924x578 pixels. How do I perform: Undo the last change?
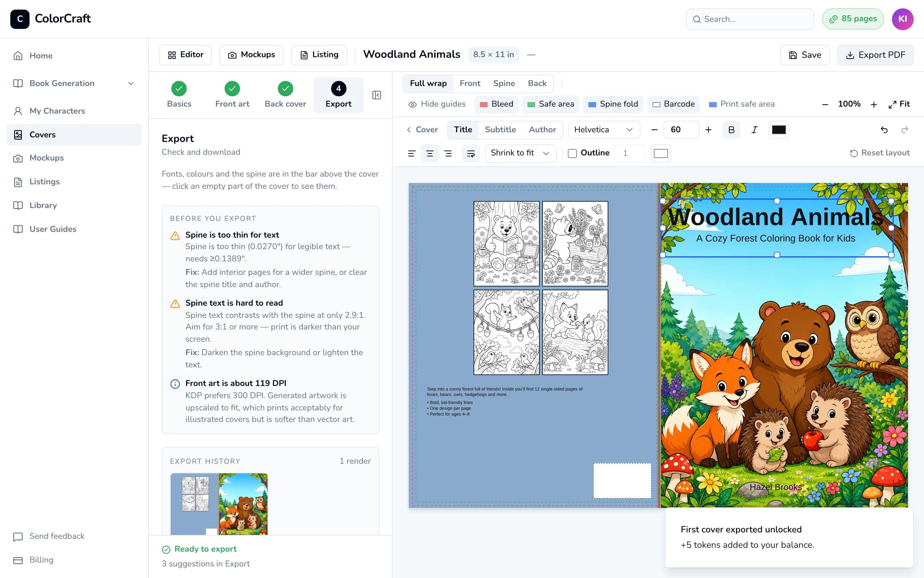(x=884, y=130)
